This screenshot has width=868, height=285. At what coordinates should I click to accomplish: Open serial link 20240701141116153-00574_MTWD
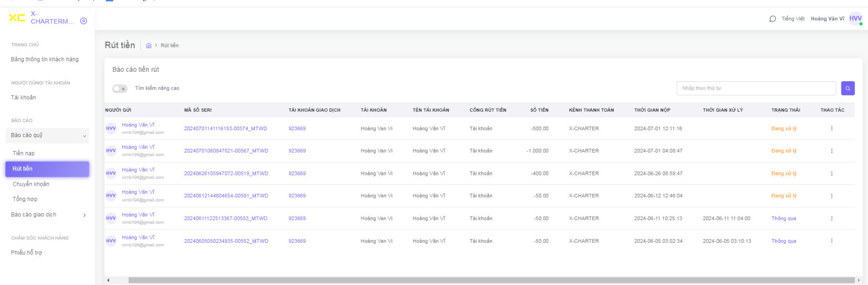tap(225, 128)
